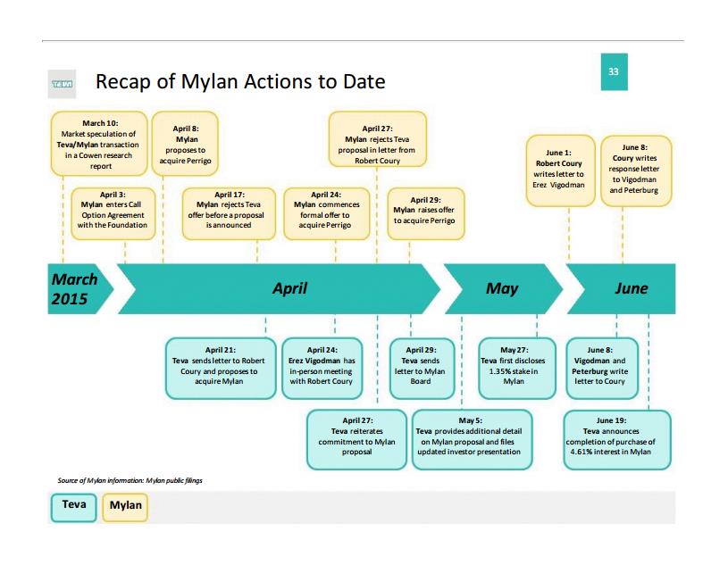Viewport: 728px width, 565px height.
Task: Click the yellow Mylan legend swatch
Action: (125, 506)
